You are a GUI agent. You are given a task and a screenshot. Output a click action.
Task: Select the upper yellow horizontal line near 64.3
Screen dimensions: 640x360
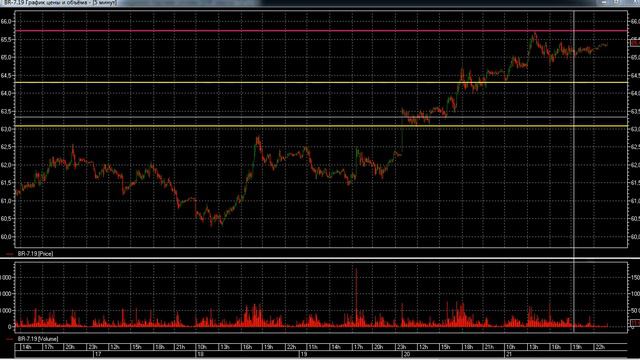click(x=321, y=83)
